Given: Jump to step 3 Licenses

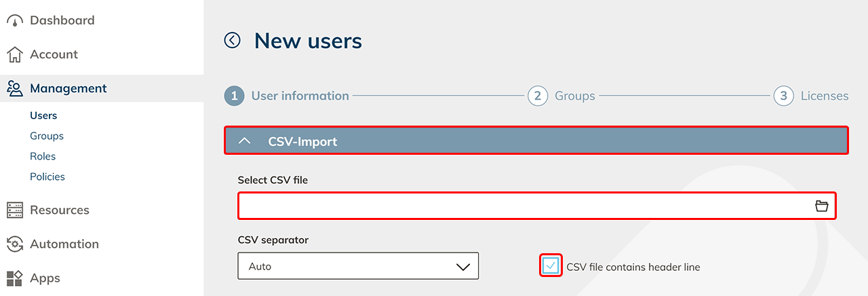Looking at the screenshot, I should pyautogui.click(x=812, y=96).
